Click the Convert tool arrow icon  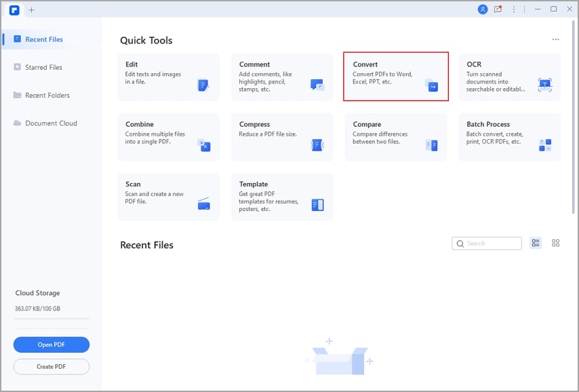pyautogui.click(x=431, y=85)
